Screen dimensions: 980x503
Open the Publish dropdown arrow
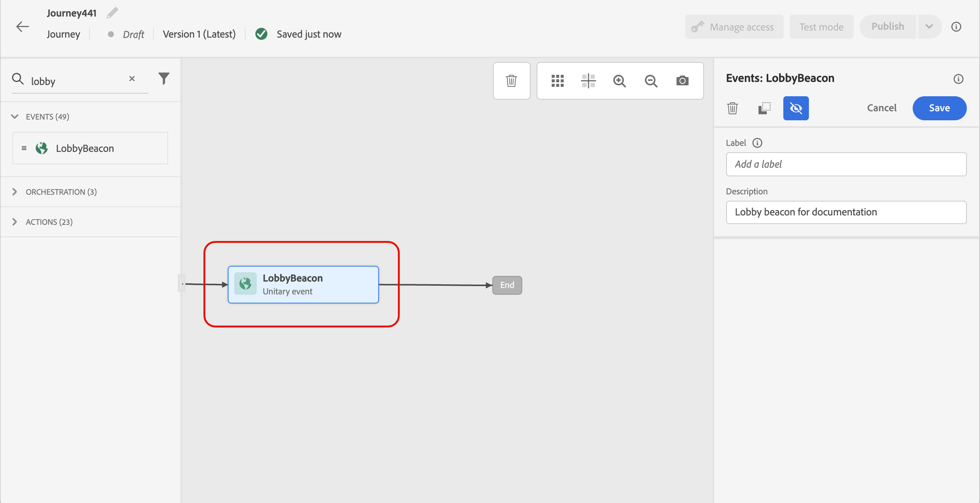[929, 27]
